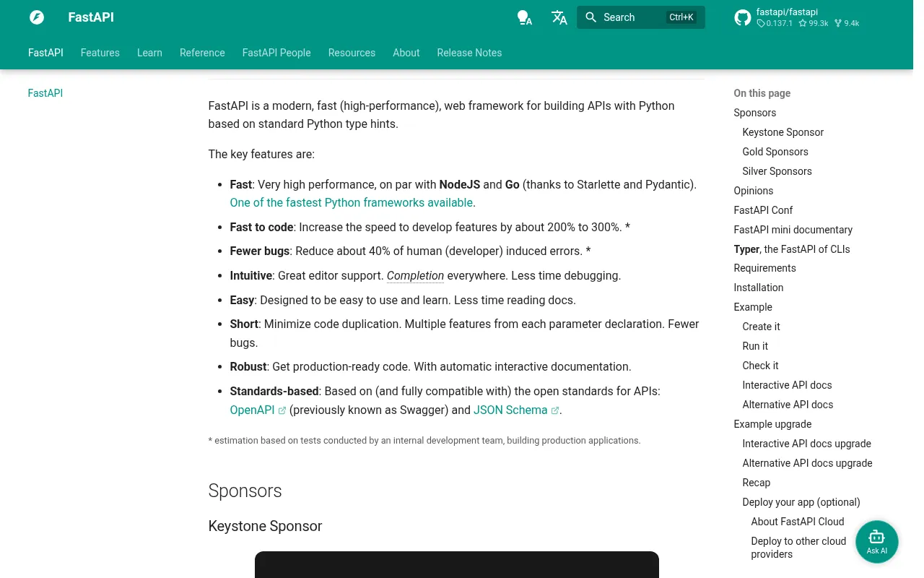Click the Ask AI robot button
This screenshot has width=924, height=578.
pos(877,542)
